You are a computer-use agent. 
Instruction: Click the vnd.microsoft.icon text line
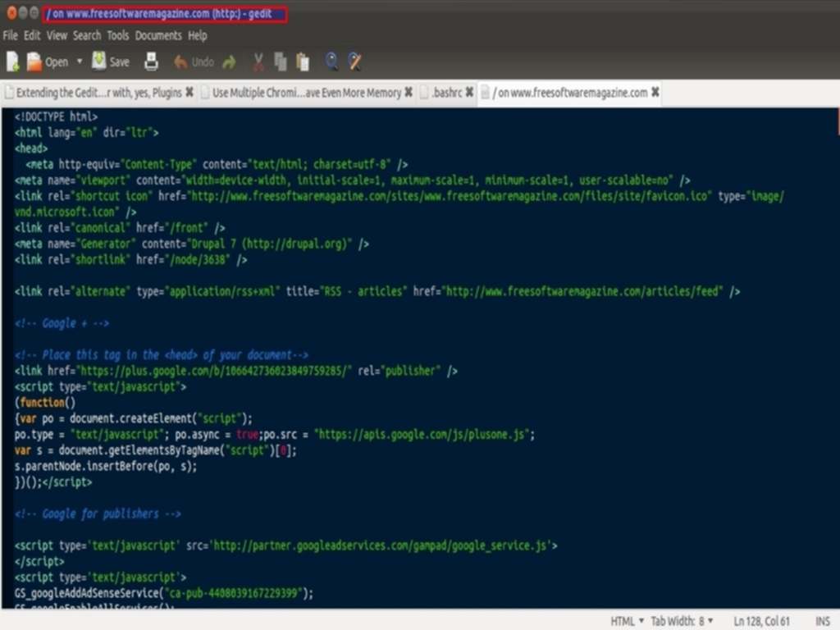[x=75, y=212]
